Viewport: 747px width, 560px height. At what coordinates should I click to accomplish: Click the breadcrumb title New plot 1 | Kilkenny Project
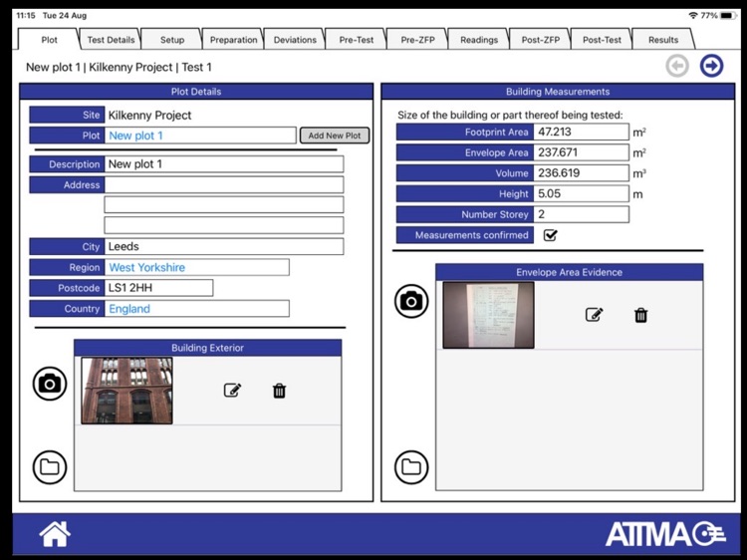(x=119, y=67)
